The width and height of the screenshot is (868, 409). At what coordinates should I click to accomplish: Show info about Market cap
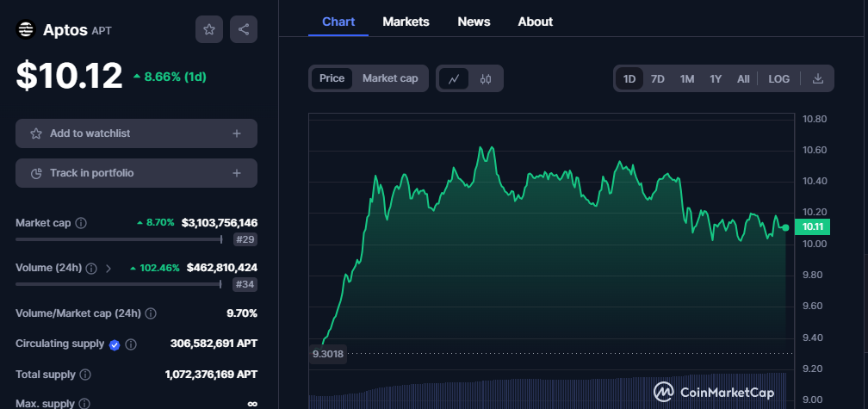pyautogui.click(x=81, y=223)
